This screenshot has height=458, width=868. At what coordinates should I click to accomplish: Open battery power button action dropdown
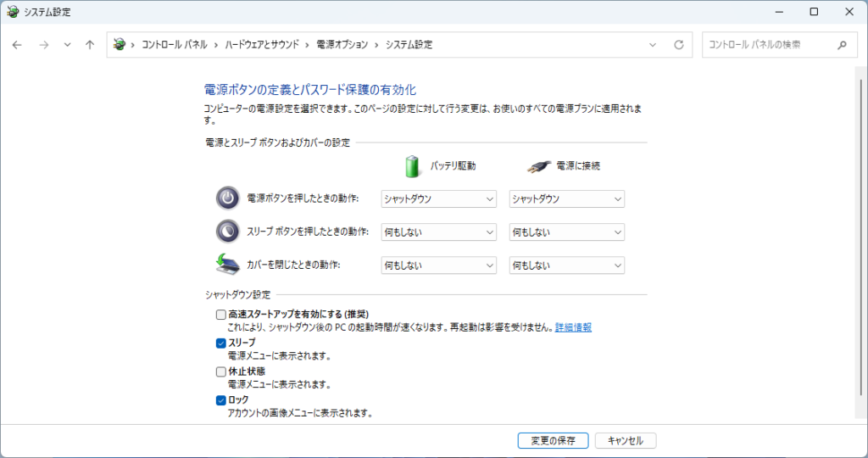coord(438,198)
